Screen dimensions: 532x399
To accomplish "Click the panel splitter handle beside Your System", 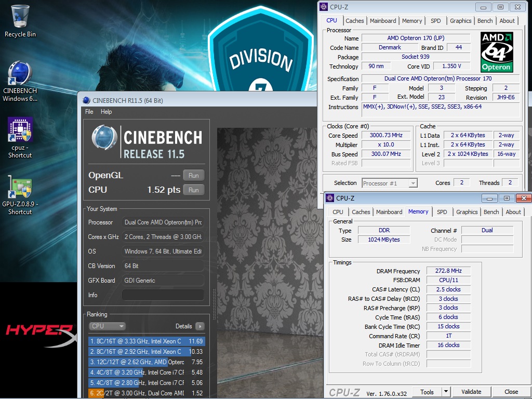I will coord(214,304).
